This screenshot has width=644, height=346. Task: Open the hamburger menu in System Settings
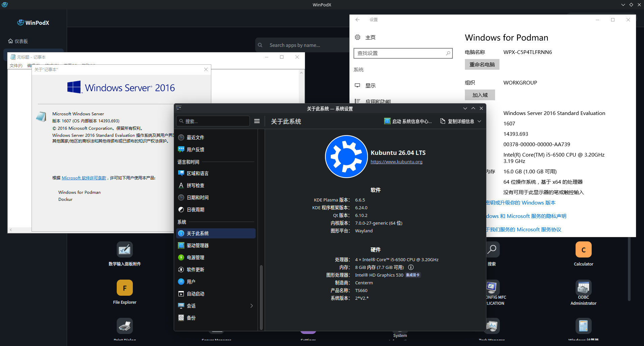click(257, 121)
